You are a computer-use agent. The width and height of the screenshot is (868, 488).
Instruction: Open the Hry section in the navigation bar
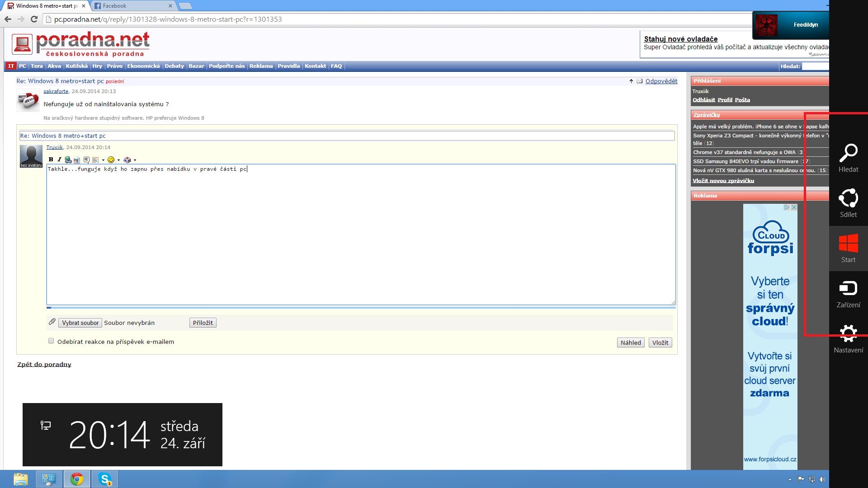point(97,66)
